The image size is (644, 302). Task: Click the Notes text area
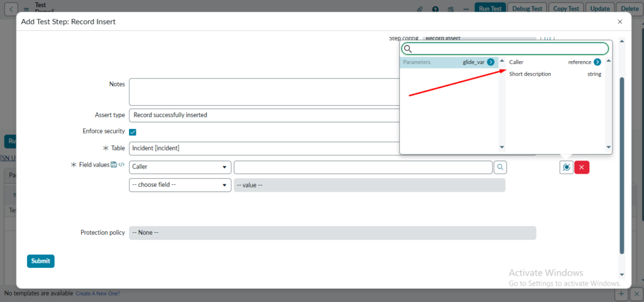264,92
